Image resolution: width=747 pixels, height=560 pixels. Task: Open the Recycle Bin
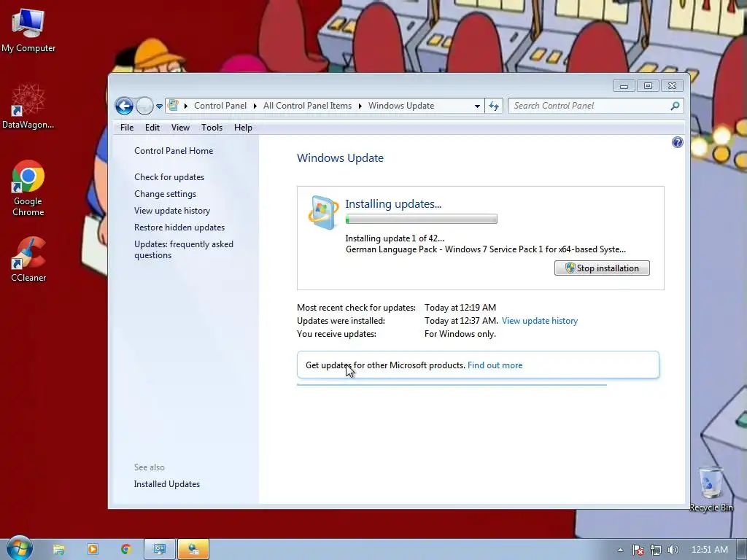(711, 489)
